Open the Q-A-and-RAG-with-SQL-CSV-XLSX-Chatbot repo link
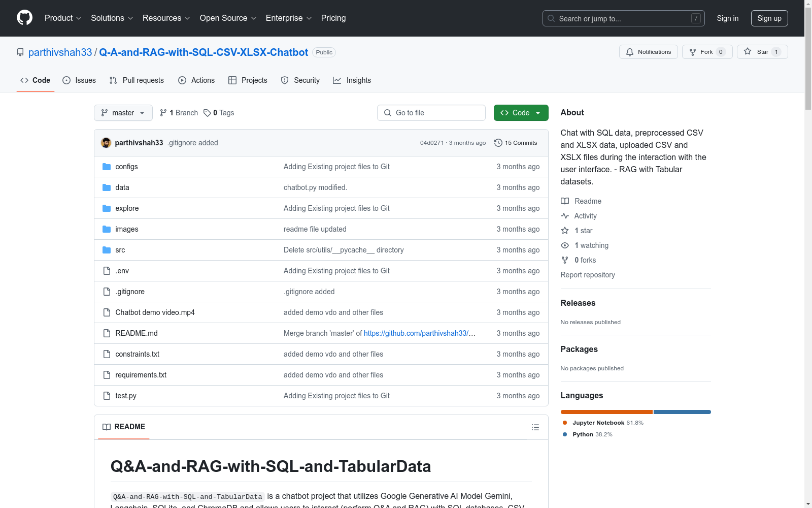This screenshot has height=508, width=812. 204,52
